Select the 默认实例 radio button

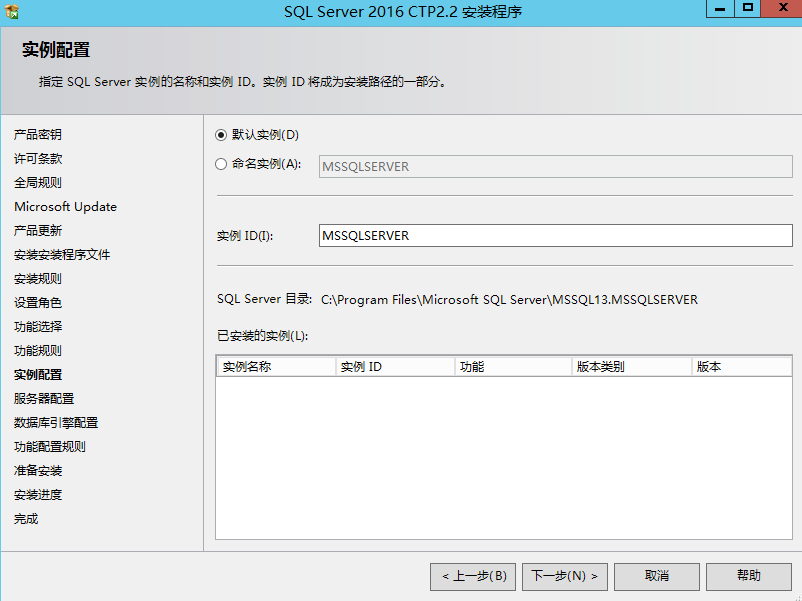coord(221,135)
